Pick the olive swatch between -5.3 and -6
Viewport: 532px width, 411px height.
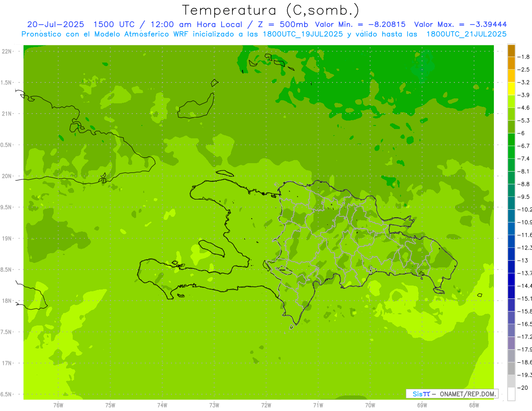pyautogui.click(x=511, y=127)
